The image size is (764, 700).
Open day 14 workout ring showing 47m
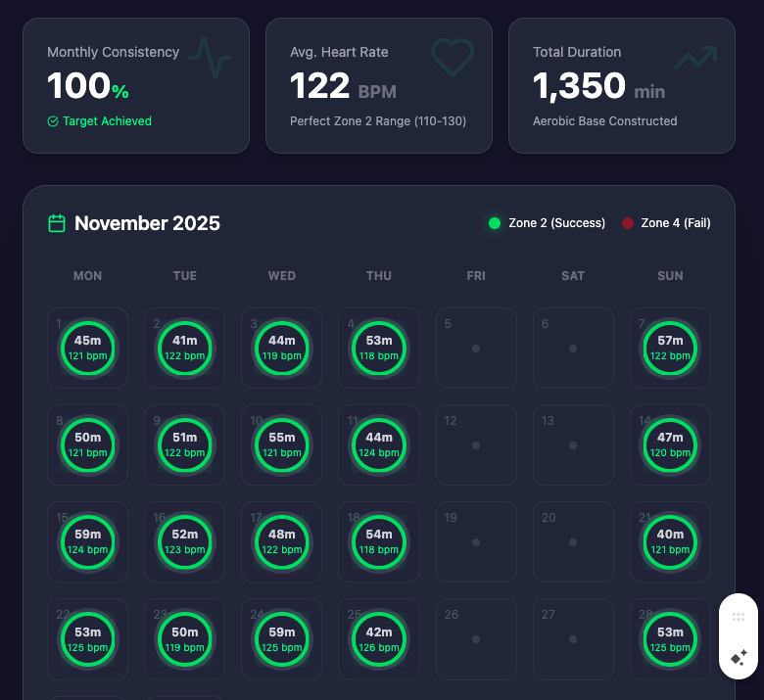pos(670,445)
